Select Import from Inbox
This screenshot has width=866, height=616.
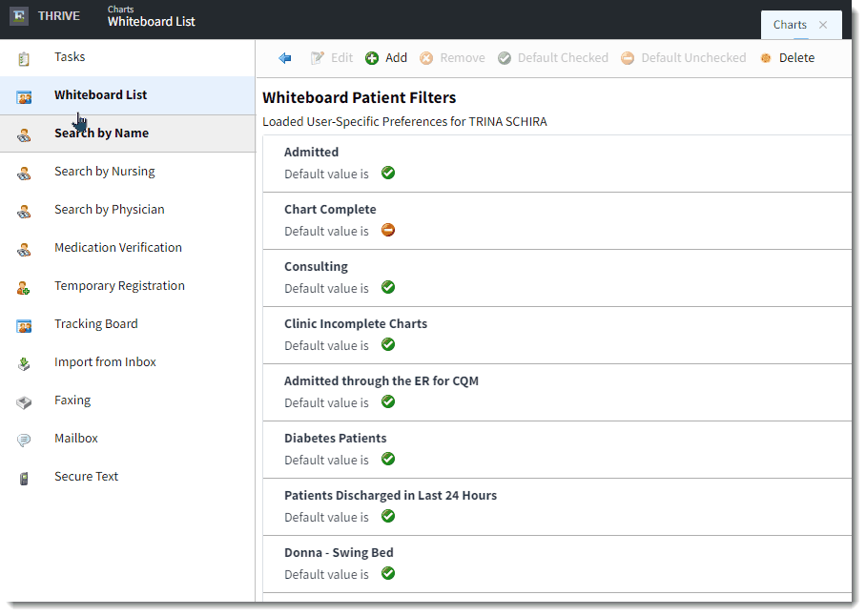(128, 362)
